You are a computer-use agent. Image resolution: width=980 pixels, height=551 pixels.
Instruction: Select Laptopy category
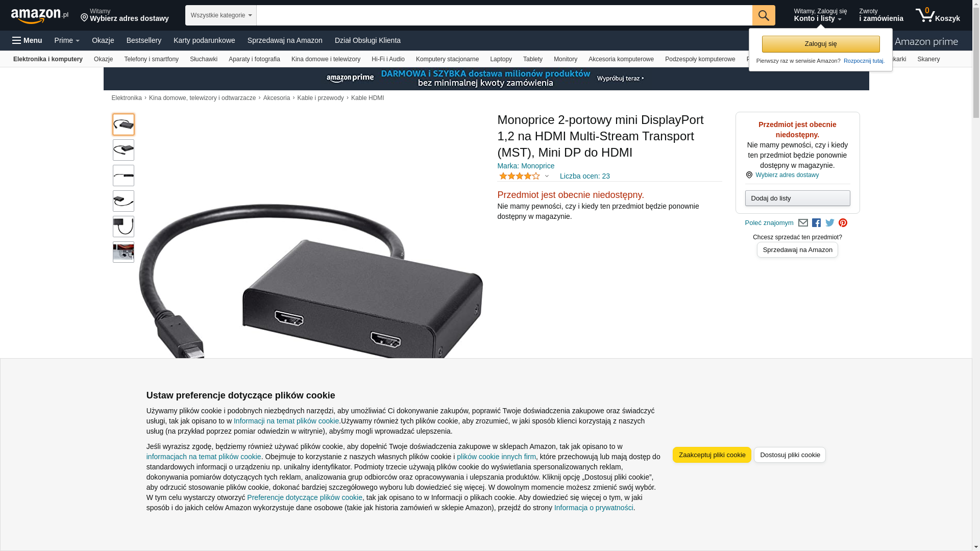[501, 59]
